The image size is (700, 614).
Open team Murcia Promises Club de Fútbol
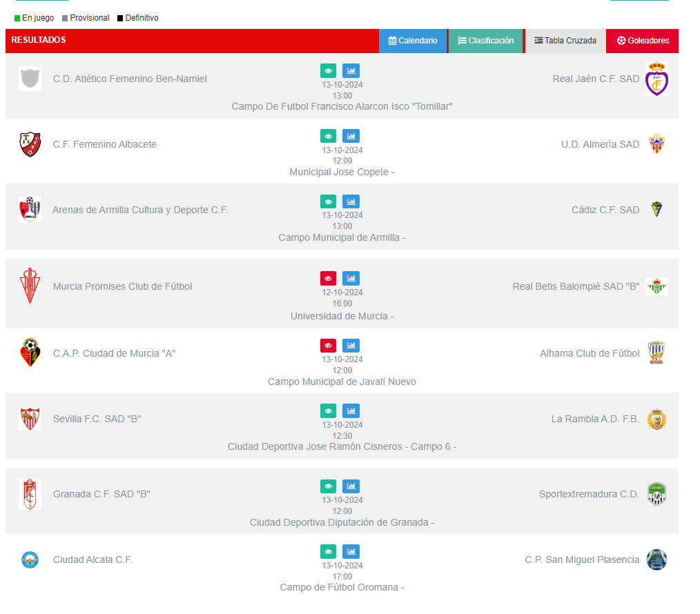coord(123,286)
